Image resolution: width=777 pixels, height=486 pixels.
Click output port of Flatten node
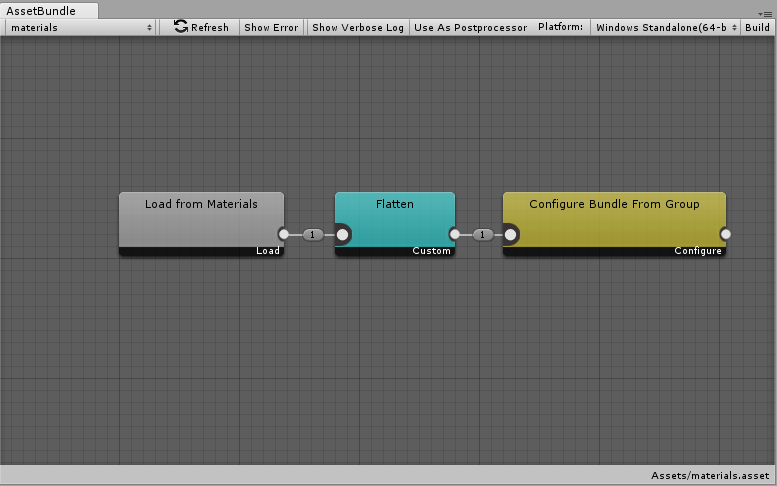click(x=454, y=234)
